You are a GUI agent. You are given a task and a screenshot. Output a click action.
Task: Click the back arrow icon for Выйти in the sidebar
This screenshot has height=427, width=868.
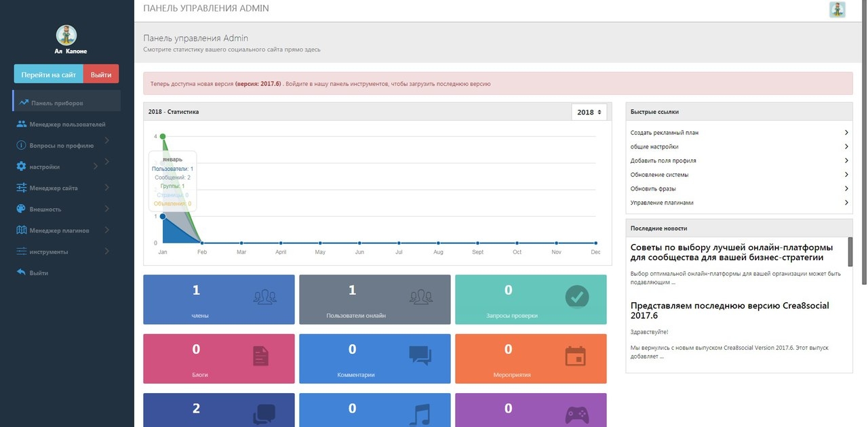[x=22, y=272]
